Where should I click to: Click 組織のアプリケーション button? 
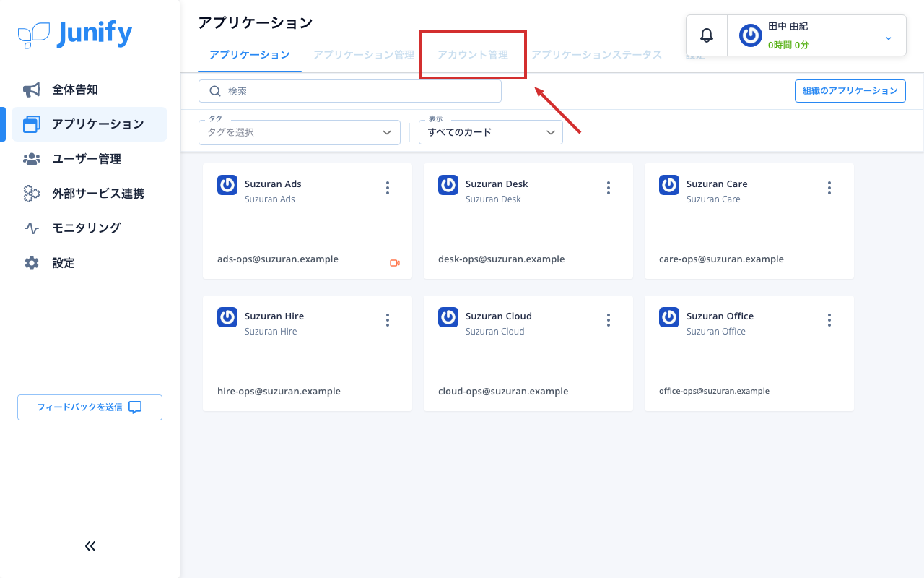point(850,91)
